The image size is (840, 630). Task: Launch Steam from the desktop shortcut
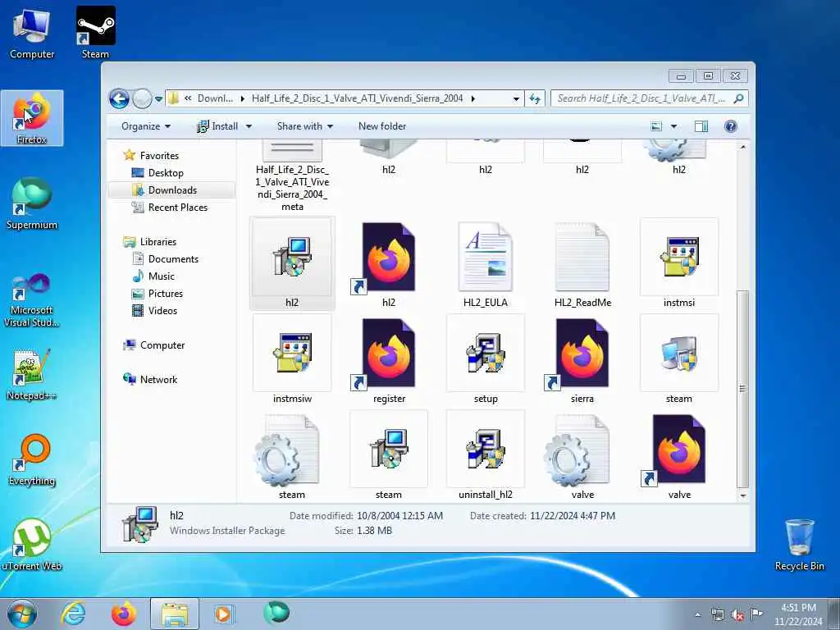95,33
